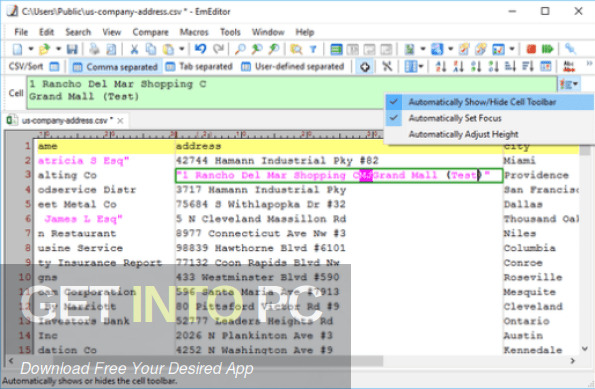Image resolution: width=595 pixels, height=389 pixels.
Task: Open the Cell toolbar options dropdown
Action: coord(568,84)
